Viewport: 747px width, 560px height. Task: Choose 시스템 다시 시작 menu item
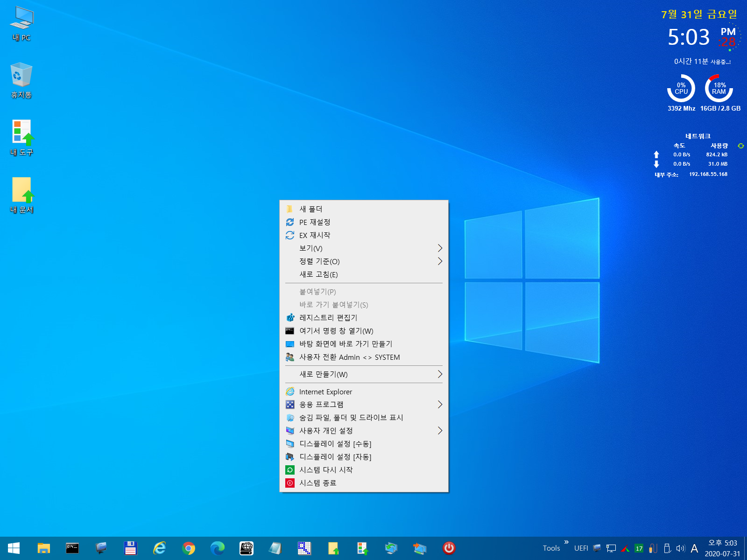coord(364,470)
